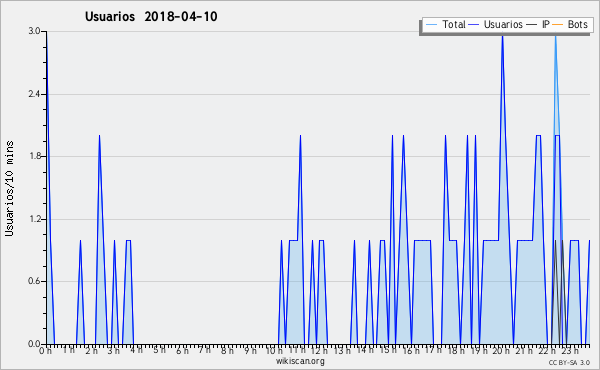Toggle the Bots series legend label
The height and width of the screenshot is (370, 600).
(577, 24)
